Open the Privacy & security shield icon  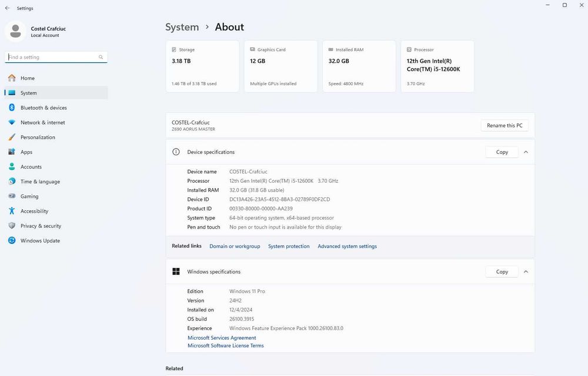point(12,226)
